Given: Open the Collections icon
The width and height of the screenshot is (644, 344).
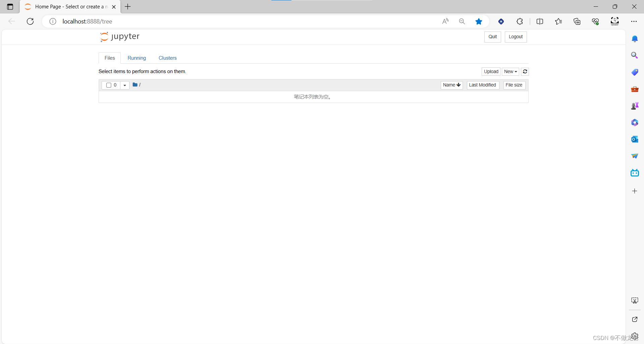Looking at the screenshot, I should coord(577,21).
